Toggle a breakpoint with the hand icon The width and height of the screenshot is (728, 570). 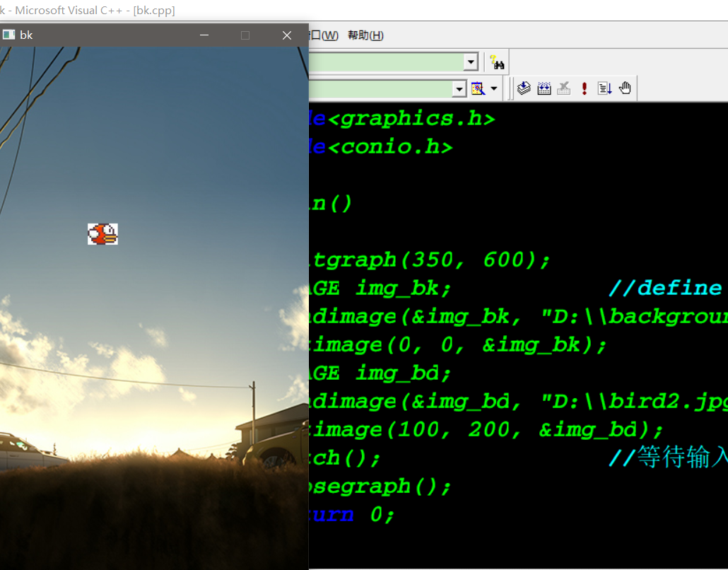[x=625, y=88]
